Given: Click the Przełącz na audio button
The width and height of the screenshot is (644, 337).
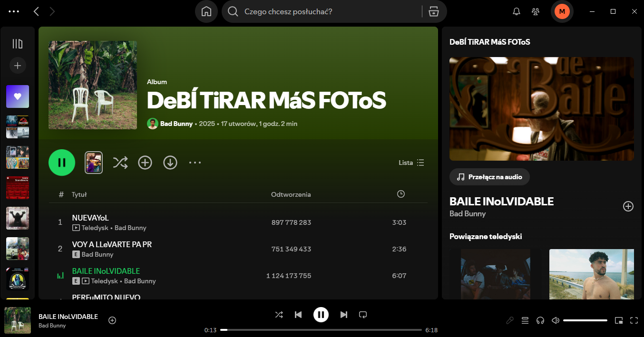Looking at the screenshot, I should (x=489, y=177).
